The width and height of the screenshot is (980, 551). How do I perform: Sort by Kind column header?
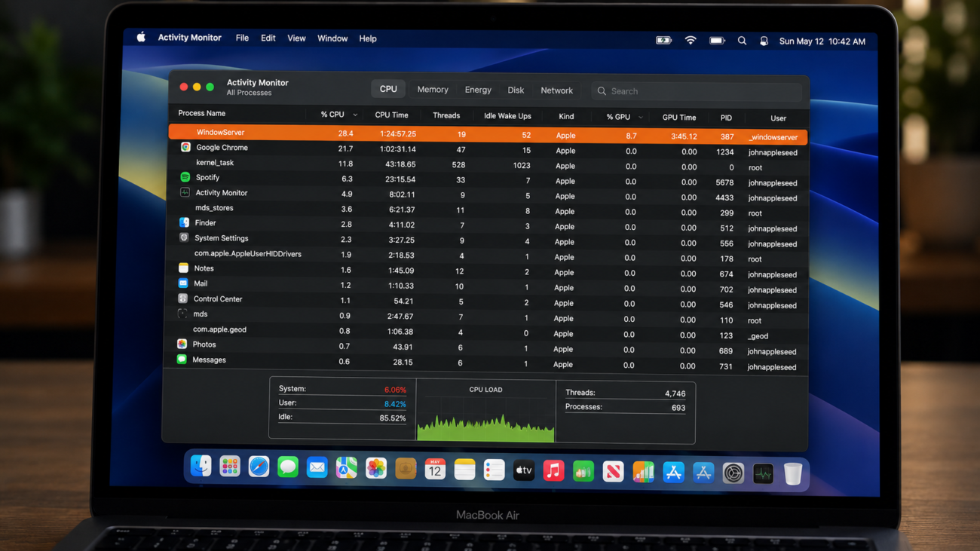(x=566, y=117)
